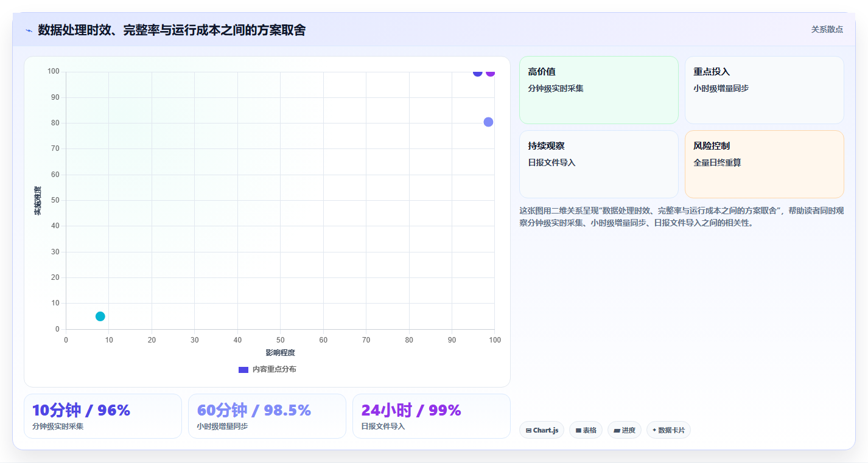Open the 持续观察 quadrant card

pyautogui.click(x=599, y=164)
